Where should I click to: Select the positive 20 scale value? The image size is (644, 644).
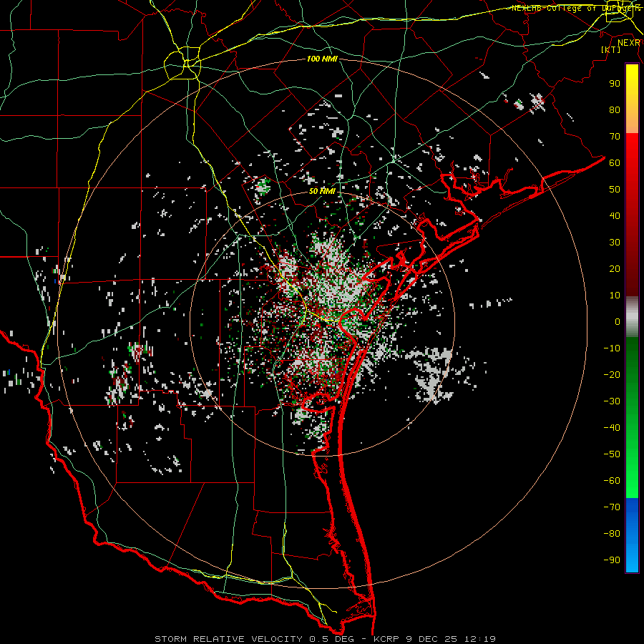pos(615,269)
